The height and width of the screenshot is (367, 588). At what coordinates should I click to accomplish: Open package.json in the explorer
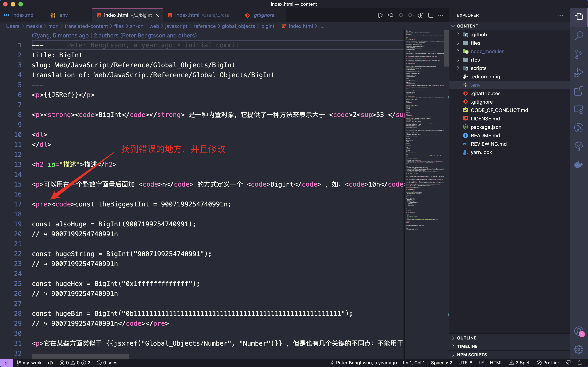(486, 127)
